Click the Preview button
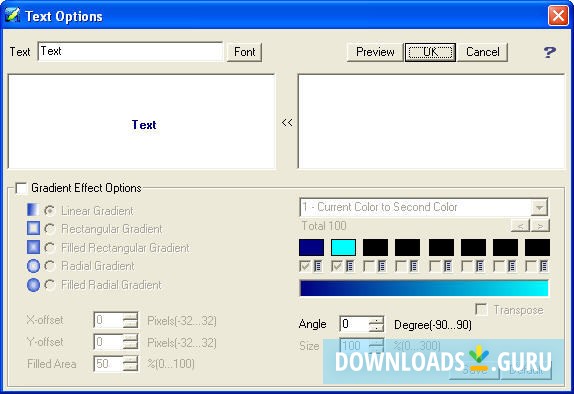This screenshot has height=394, width=574. click(x=375, y=52)
